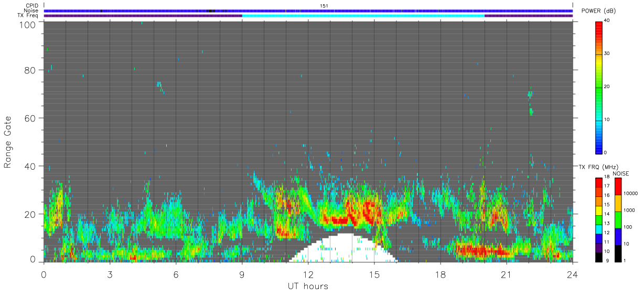The image size is (644, 297).
Task: Click the "6" tick on UT hours axis
Action: 176,273
